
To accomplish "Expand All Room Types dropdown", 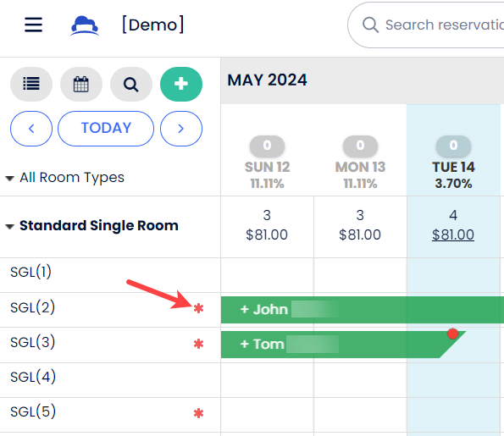I will pos(65,177).
